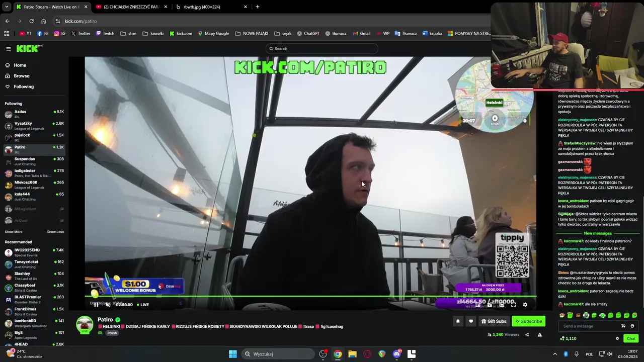644x362 pixels.
Task: Show hidden system tray icons
Action: 555,354
